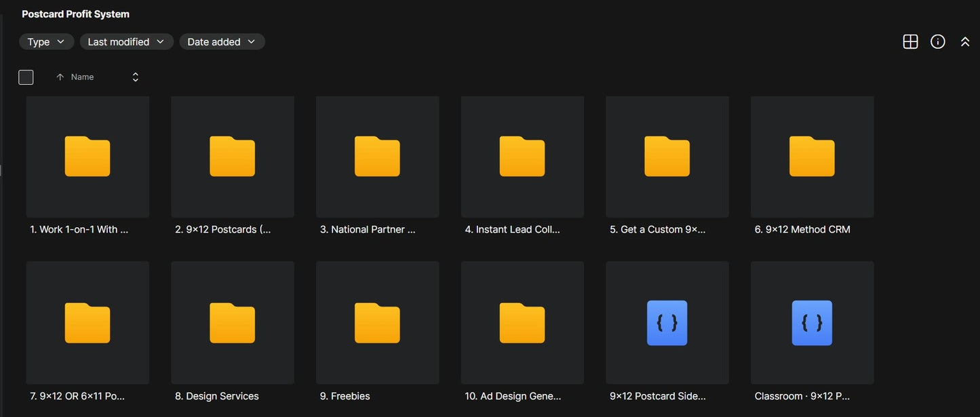Open the '10. Ad Design Gene...' folder icon
Image resolution: width=980 pixels, height=417 pixels.
pos(522,323)
